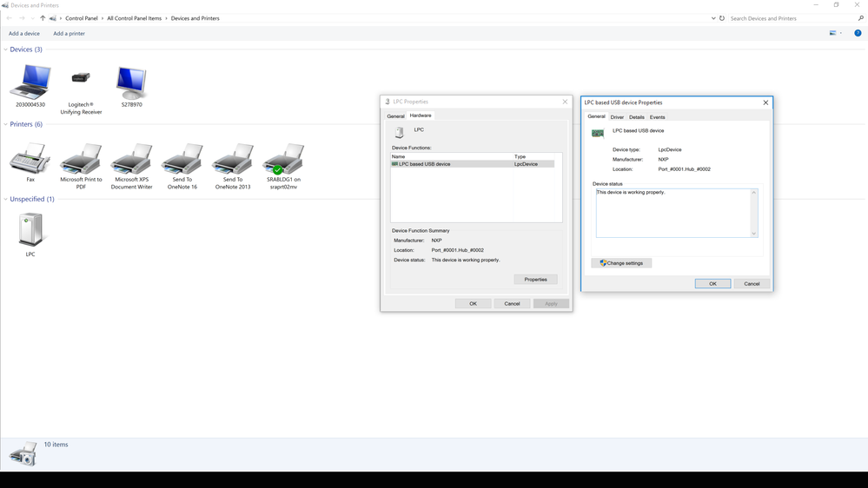This screenshot has height=488, width=868.
Task: Open the Details tab
Action: 637,117
